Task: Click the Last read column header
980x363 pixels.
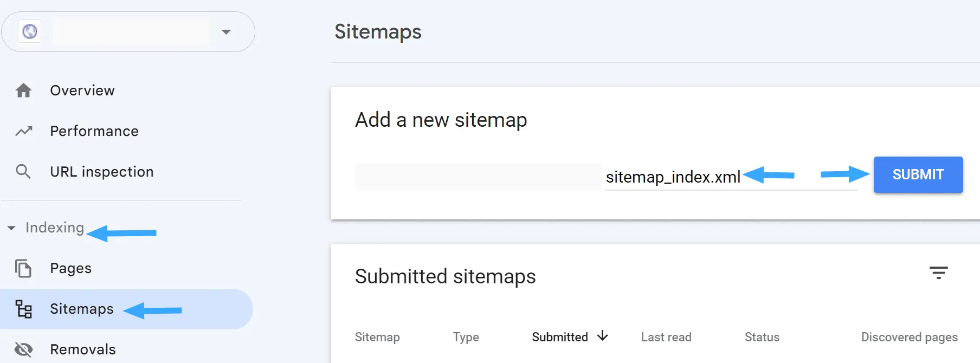Action: point(666,336)
